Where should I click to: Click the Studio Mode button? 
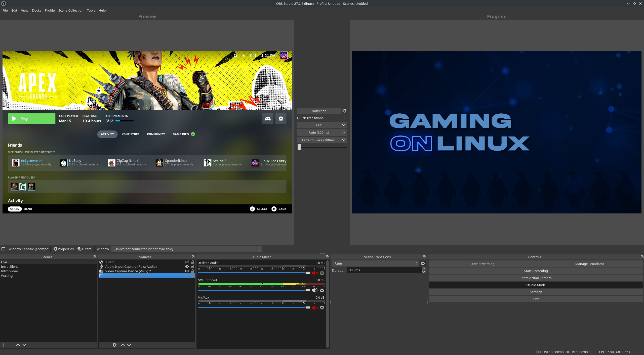[536, 285]
